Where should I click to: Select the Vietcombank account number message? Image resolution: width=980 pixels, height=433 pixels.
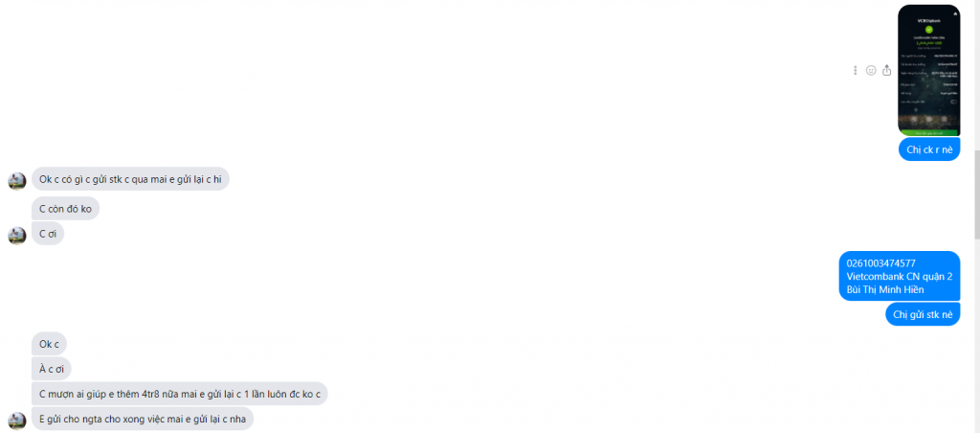(900, 276)
